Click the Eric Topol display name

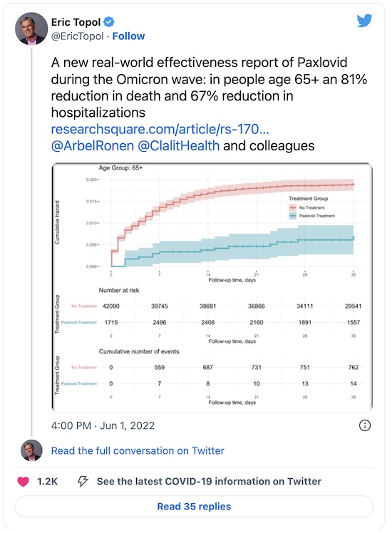coord(76,22)
